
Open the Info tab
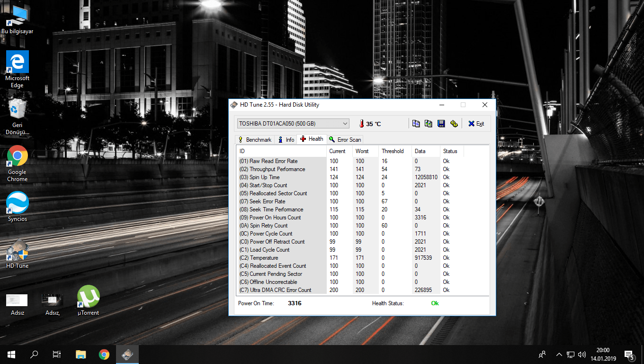(x=286, y=140)
